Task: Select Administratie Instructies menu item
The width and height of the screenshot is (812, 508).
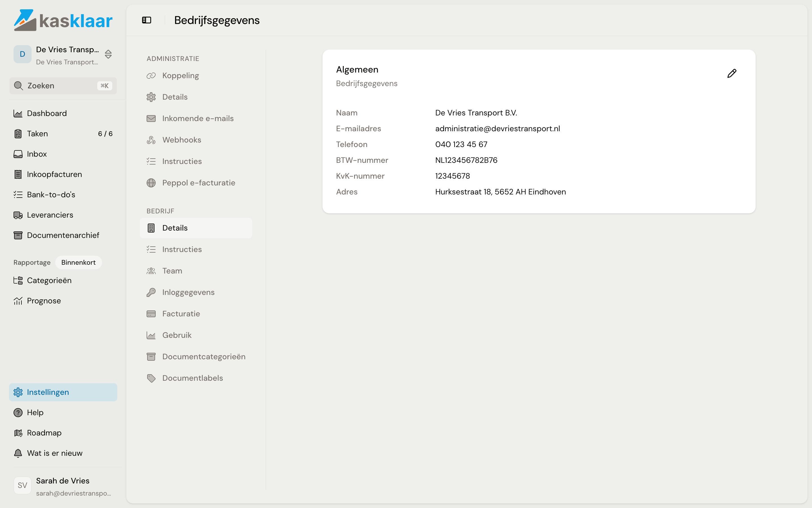Action: click(x=196, y=162)
